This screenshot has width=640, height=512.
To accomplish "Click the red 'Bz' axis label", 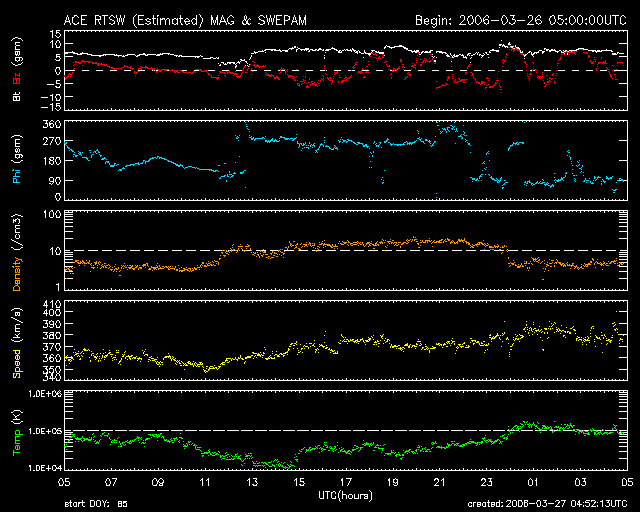I will pyautogui.click(x=17, y=78).
